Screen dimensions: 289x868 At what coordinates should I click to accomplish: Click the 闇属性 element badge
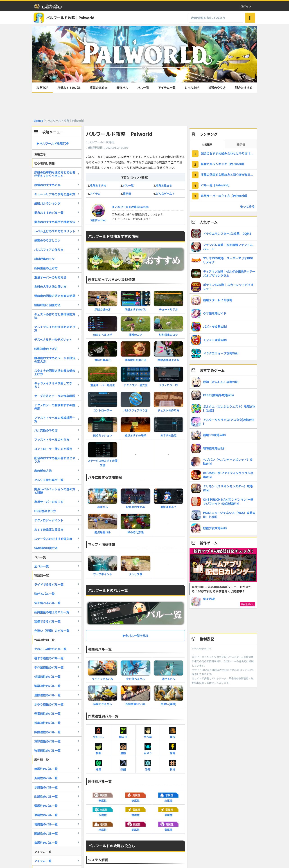(x=135, y=824)
